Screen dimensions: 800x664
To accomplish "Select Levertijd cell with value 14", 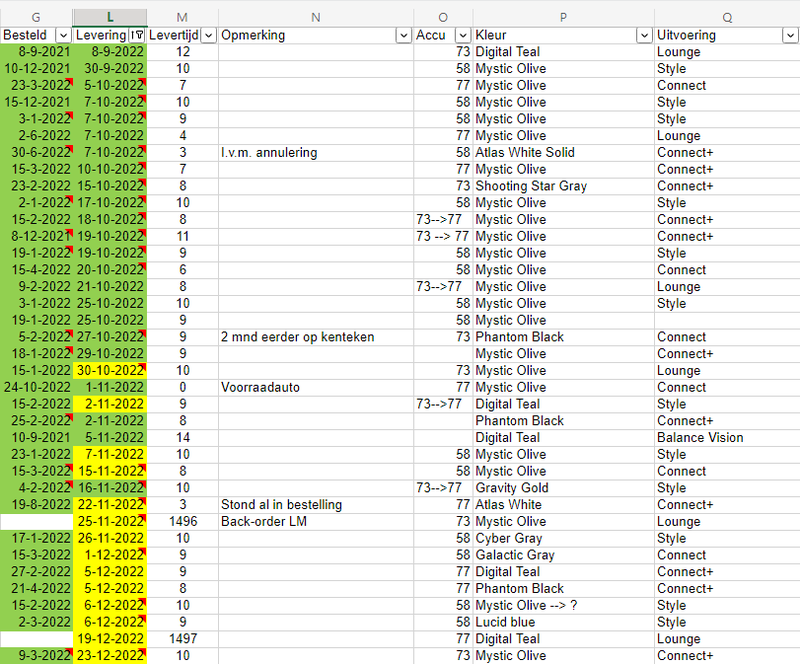I will pyautogui.click(x=182, y=437).
